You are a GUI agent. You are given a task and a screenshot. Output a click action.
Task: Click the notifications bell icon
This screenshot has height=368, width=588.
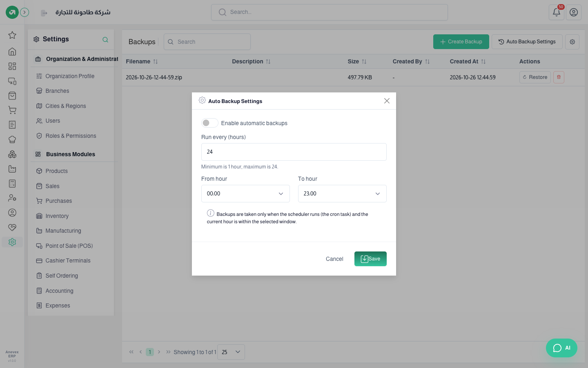coord(557,12)
